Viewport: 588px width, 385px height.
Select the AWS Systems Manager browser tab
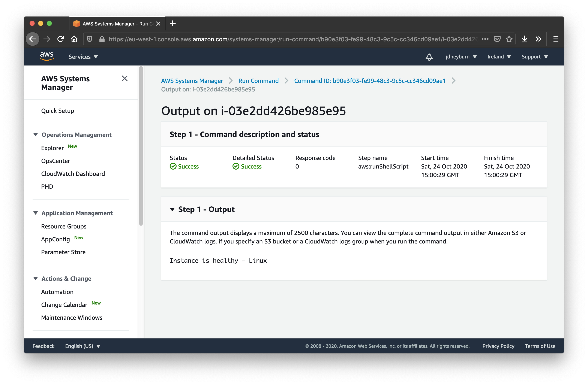[x=117, y=24]
